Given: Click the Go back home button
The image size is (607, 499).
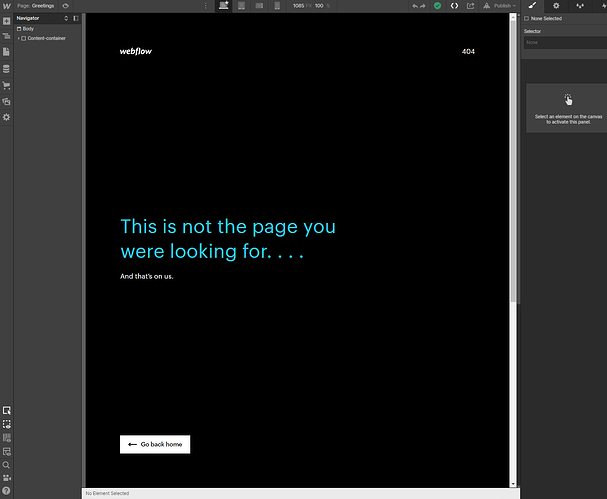Looking at the screenshot, I should pyautogui.click(x=155, y=444).
